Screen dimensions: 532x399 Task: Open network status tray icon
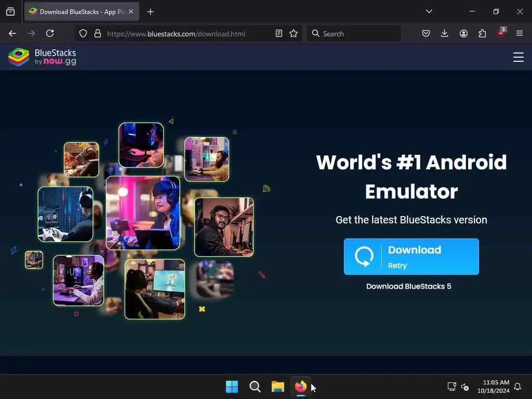[451, 387]
